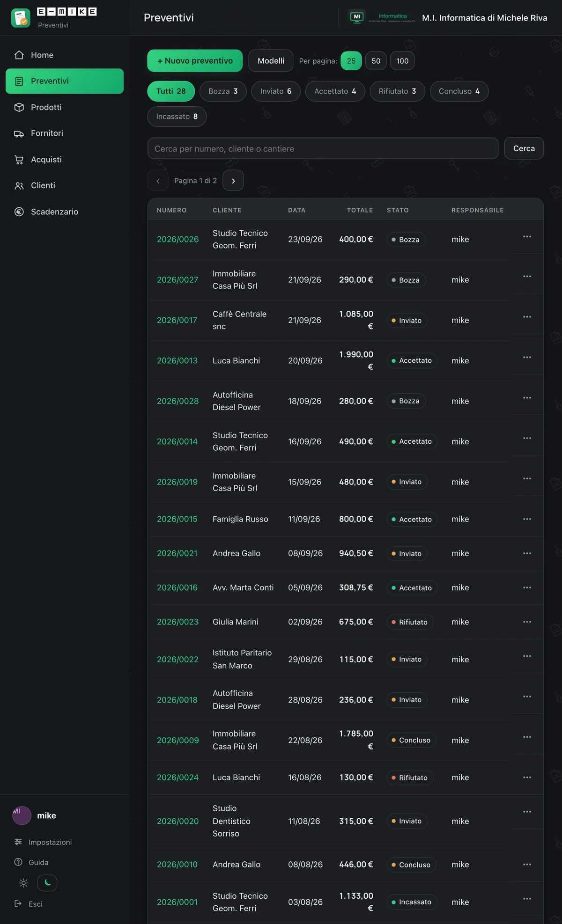This screenshot has height=924, width=562.
Task: Focus the search by numero, cliente field
Action: point(323,148)
